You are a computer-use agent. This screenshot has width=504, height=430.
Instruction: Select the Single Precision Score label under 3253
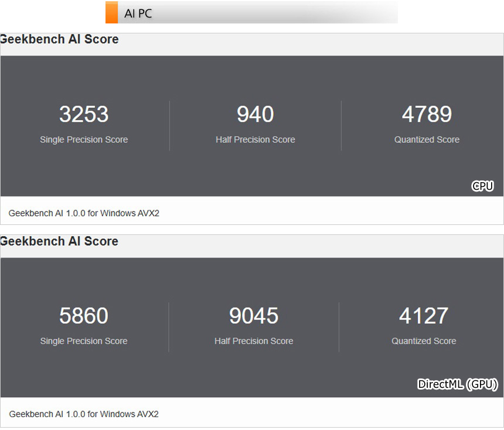click(84, 139)
